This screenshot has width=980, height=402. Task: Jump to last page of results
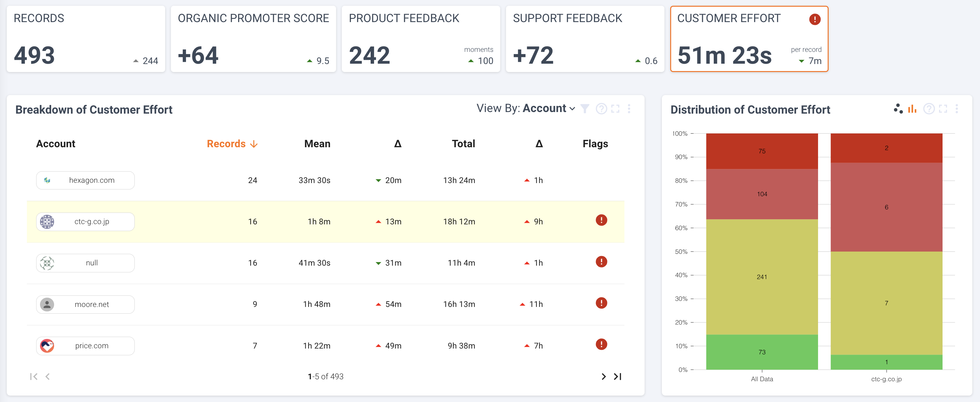tap(617, 376)
